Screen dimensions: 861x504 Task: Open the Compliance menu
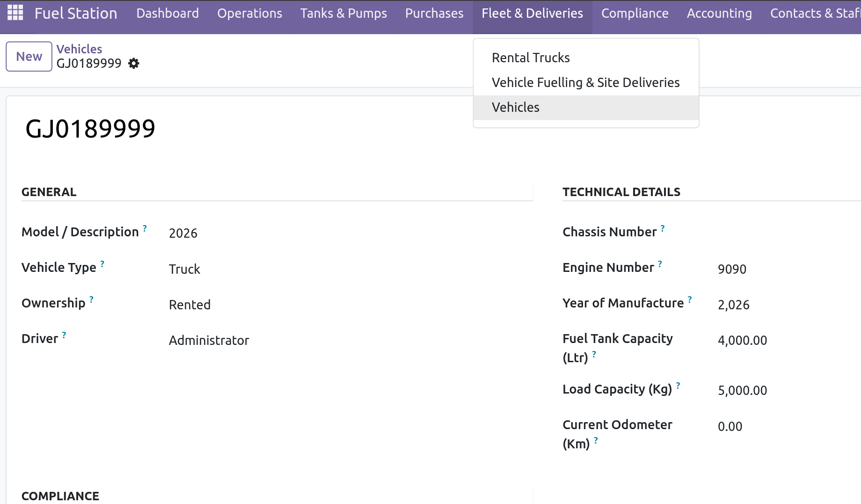tap(635, 13)
